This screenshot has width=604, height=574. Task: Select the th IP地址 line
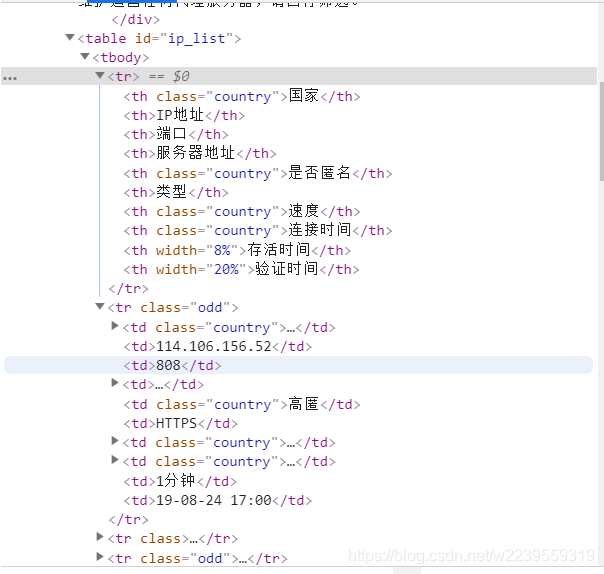184,115
